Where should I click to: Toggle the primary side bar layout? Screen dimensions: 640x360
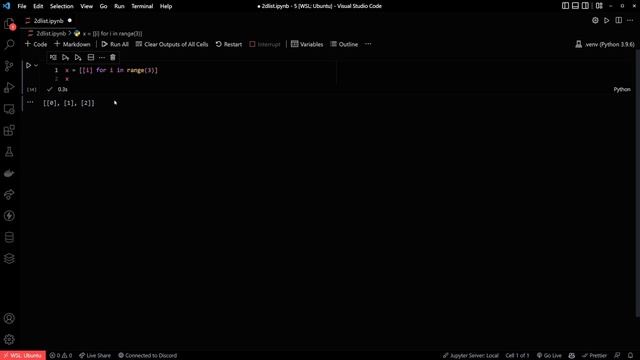point(565,6)
